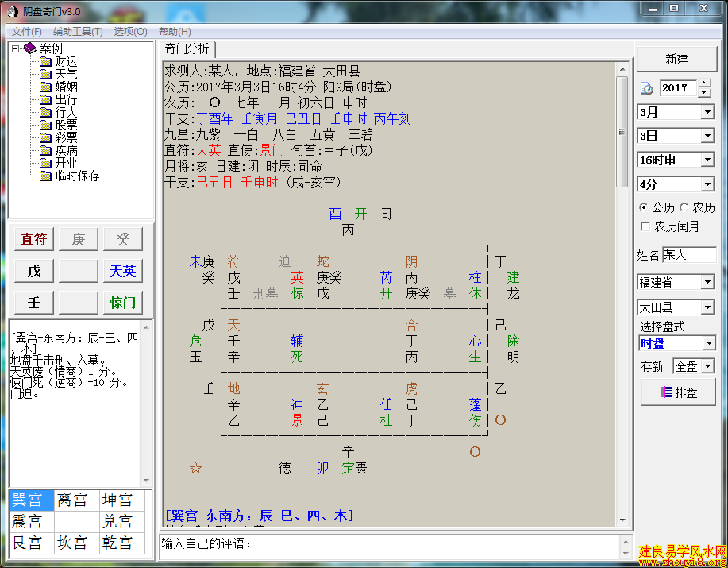
Task: Click the 开业 folder icon
Action: click(45, 163)
